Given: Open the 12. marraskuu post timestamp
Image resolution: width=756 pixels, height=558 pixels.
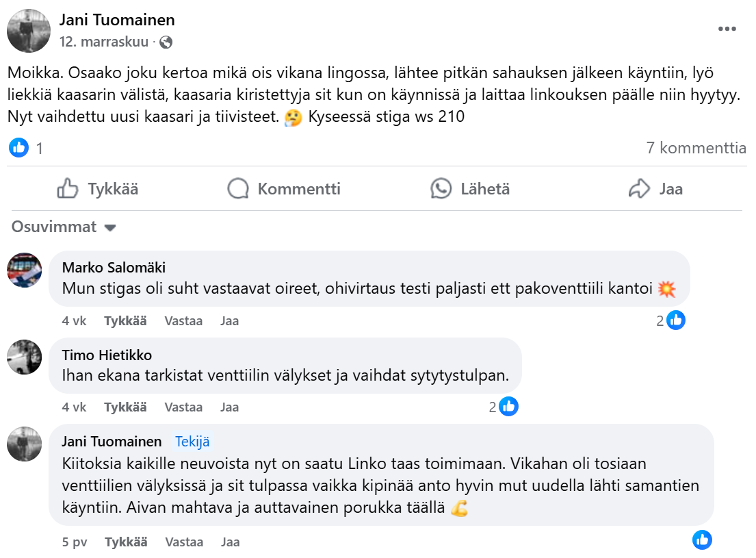Looking at the screenshot, I should (x=104, y=42).
